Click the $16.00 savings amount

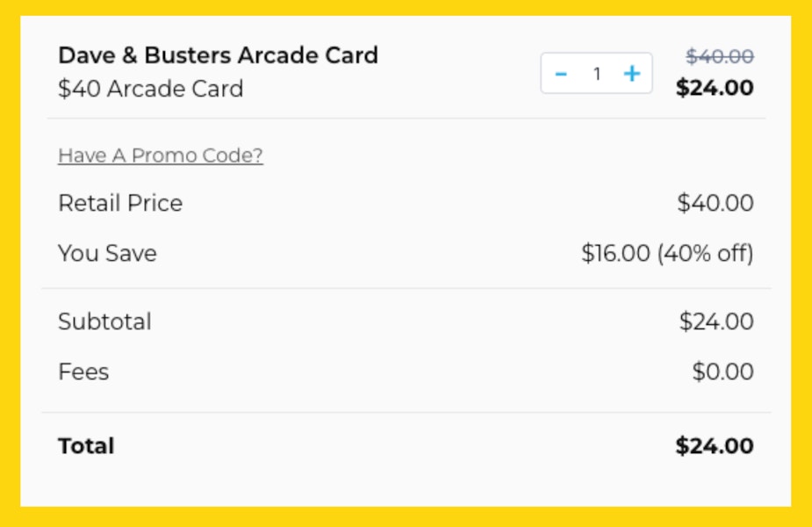615,253
